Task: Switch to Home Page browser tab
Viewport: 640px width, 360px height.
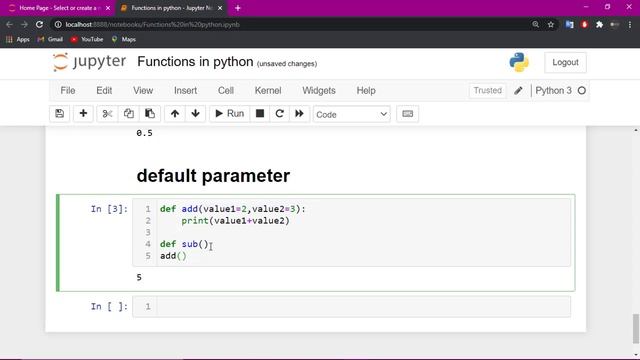Action: (x=58, y=8)
